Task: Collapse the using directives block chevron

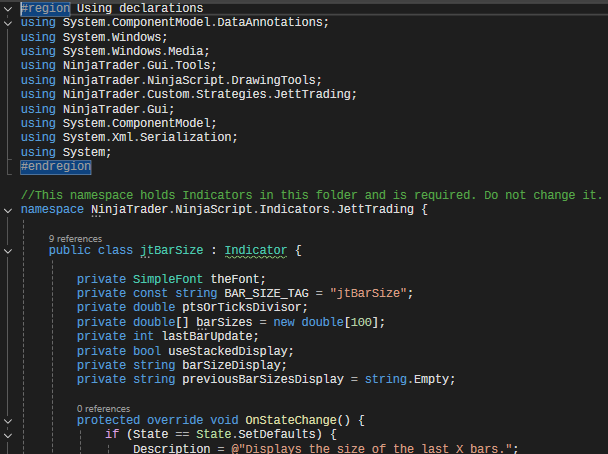Action: [8, 23]
